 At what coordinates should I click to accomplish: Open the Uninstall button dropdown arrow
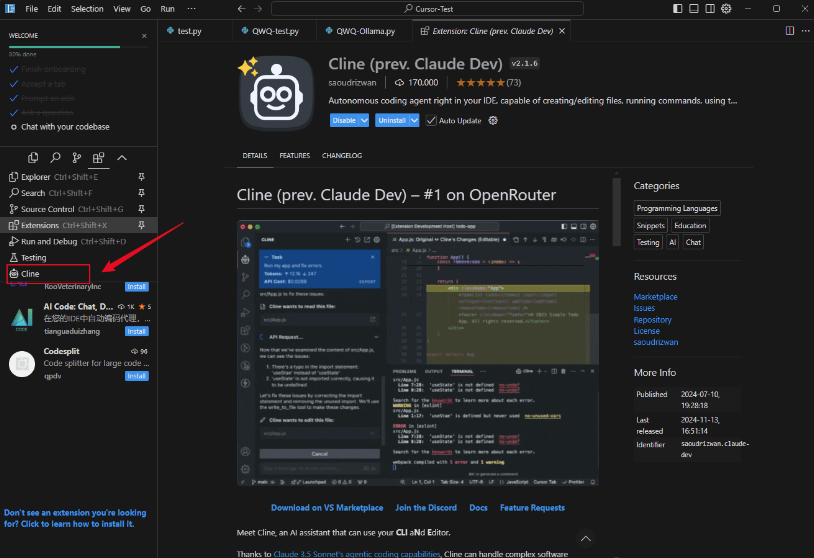416,121
